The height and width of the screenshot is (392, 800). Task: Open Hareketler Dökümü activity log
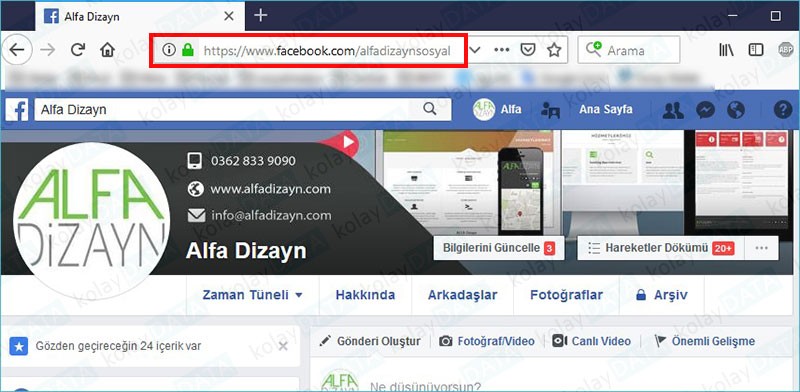[x=661, y=248]
